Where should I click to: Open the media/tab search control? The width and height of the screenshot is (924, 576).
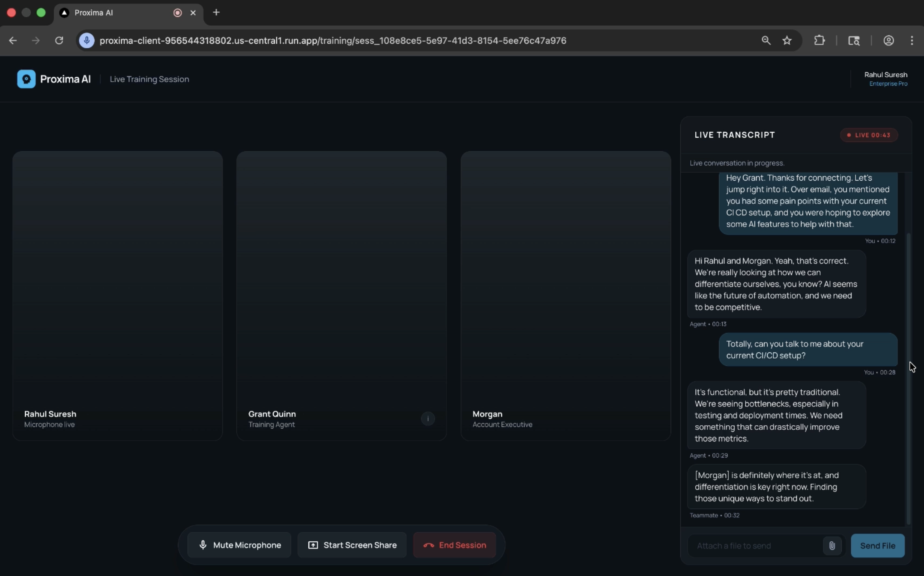coord(854,40)
